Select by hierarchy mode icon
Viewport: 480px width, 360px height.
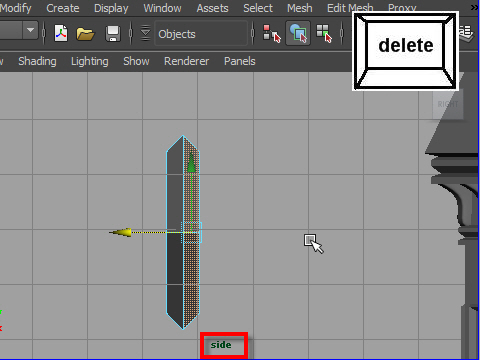[272, 33]
